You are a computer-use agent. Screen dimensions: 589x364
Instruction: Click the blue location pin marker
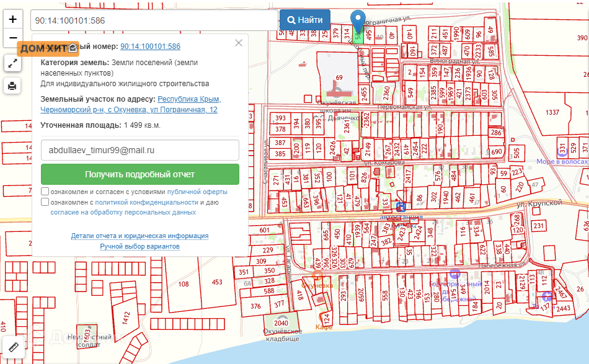click(358, 22)
